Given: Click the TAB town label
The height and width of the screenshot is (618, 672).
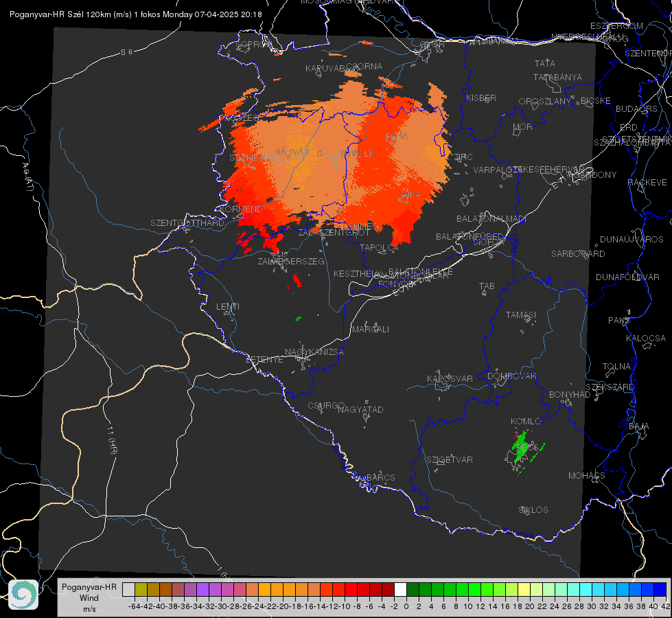Looking at the screenshot, I should pyautogui.click(x=487, y=286).
